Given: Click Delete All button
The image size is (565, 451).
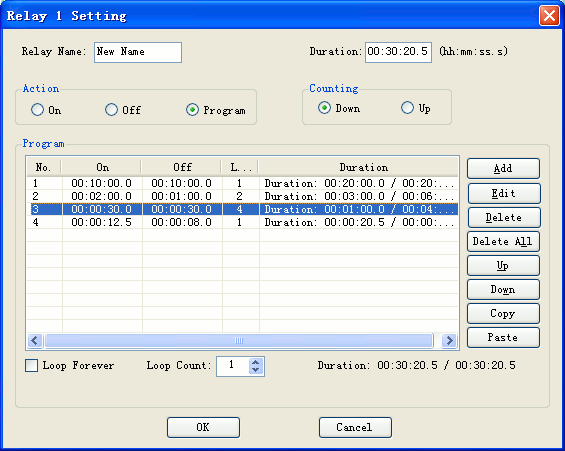Looking at the screenshot, I should 503,241.
